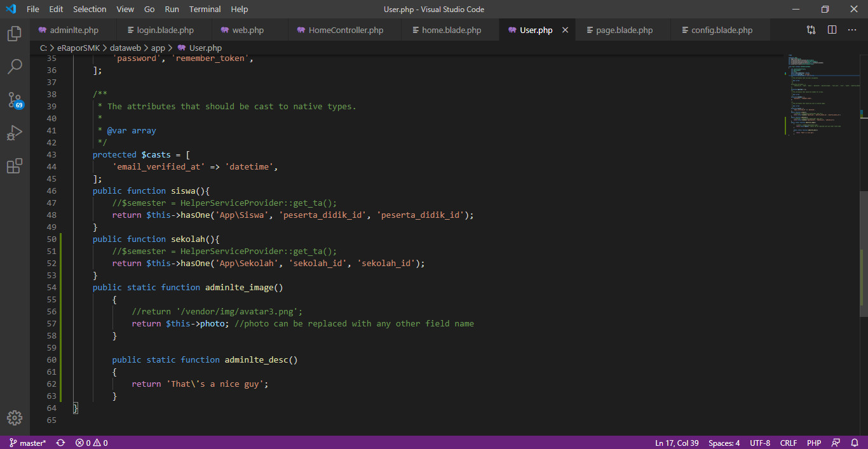Open the Explorer view in activity bar
The image size is (868, 449).
pos(15,34)
